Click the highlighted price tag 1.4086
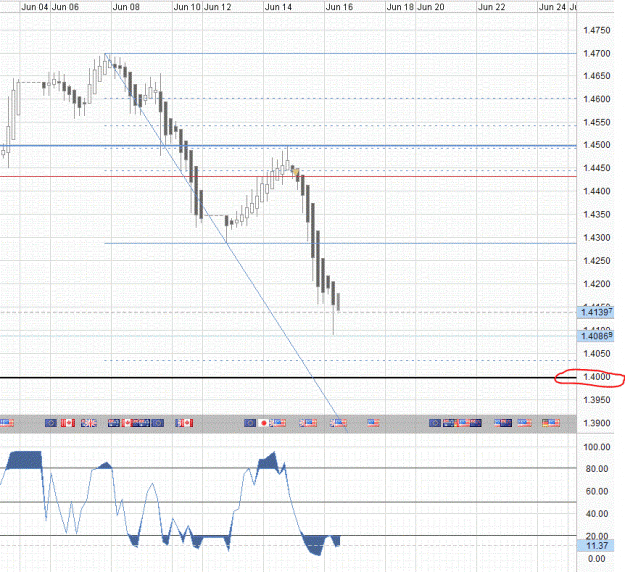Screen dimensions: 625x572 pos(596,336)
